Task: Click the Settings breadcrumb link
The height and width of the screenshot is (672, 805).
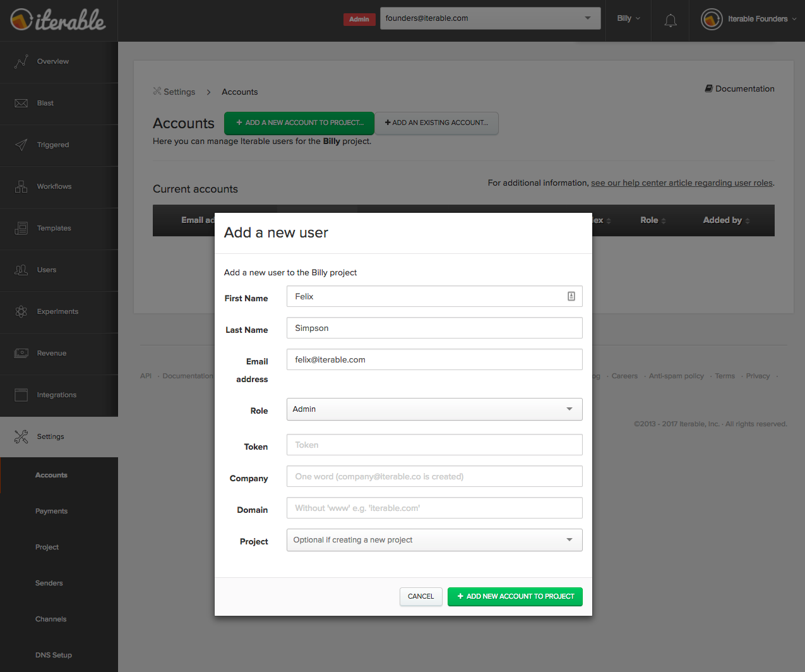Action: pos(179,92)
